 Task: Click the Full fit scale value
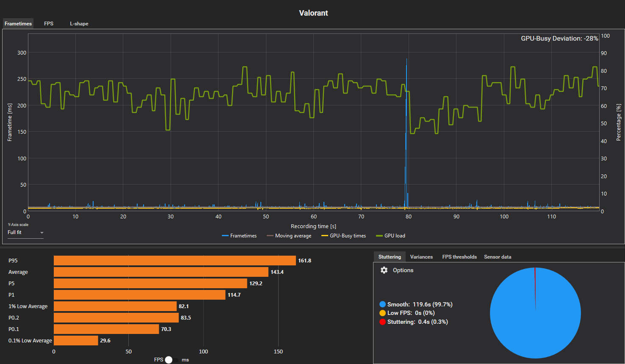(14, 232)
